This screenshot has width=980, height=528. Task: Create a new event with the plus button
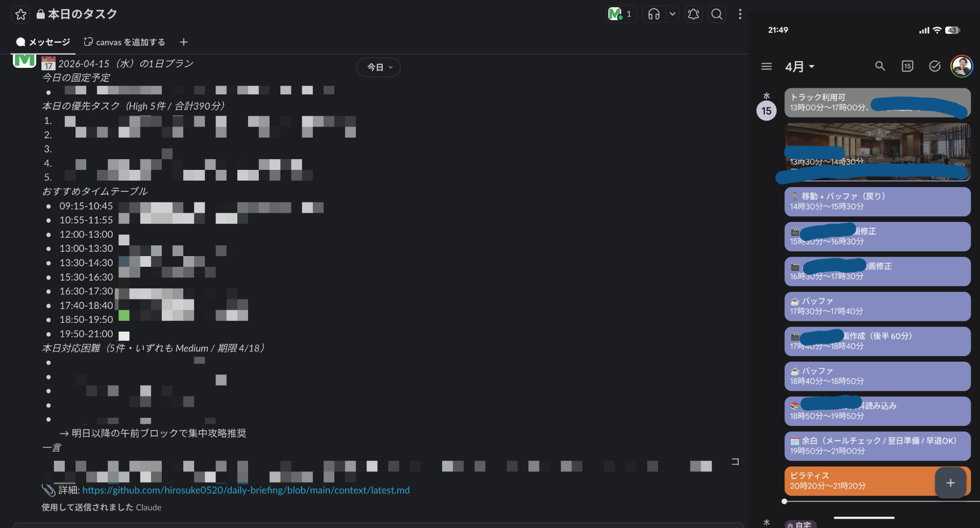point(950,482)
